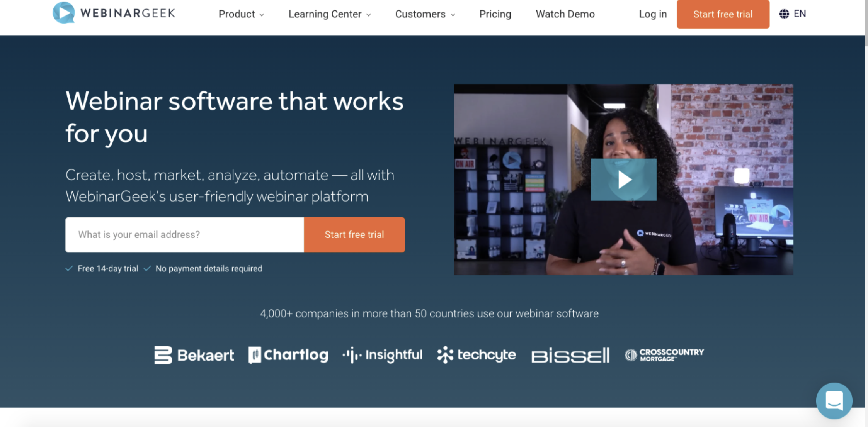Viewport: 868px width, 427px height.
Task: Open the Watch Demo page
Action: (565, 14)
